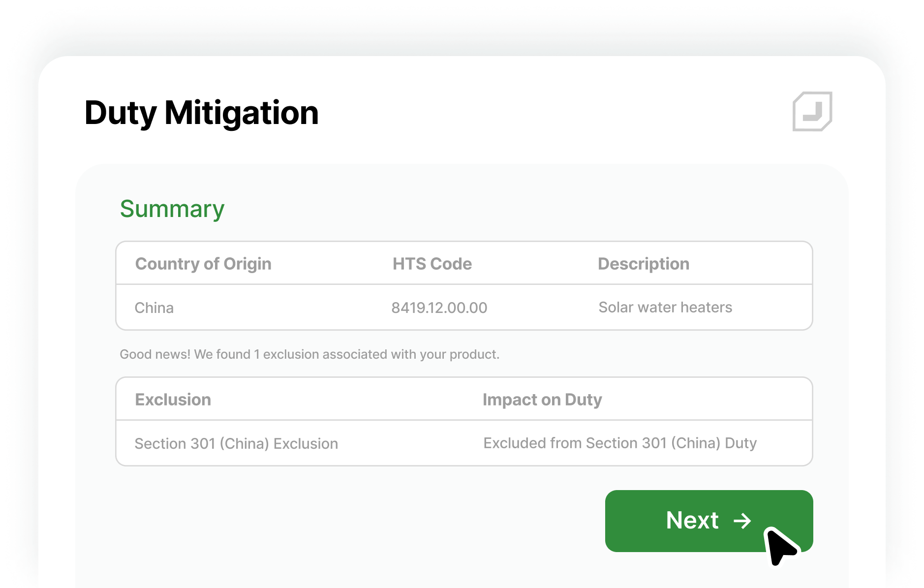924x588 pixels.
Task: Click the Description column header
Action: click(x=643, y=264)
